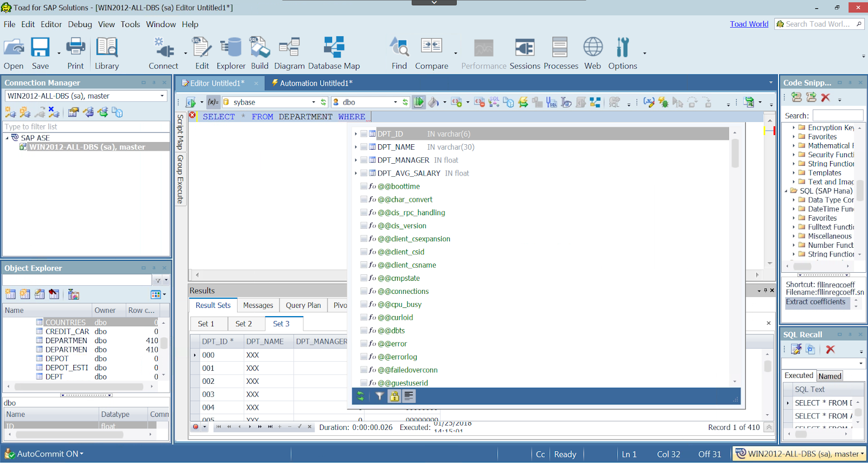This screenshot has width=868, height=463.
Task: Click the refresh icon in code completion popup
Action: (360, 396)
